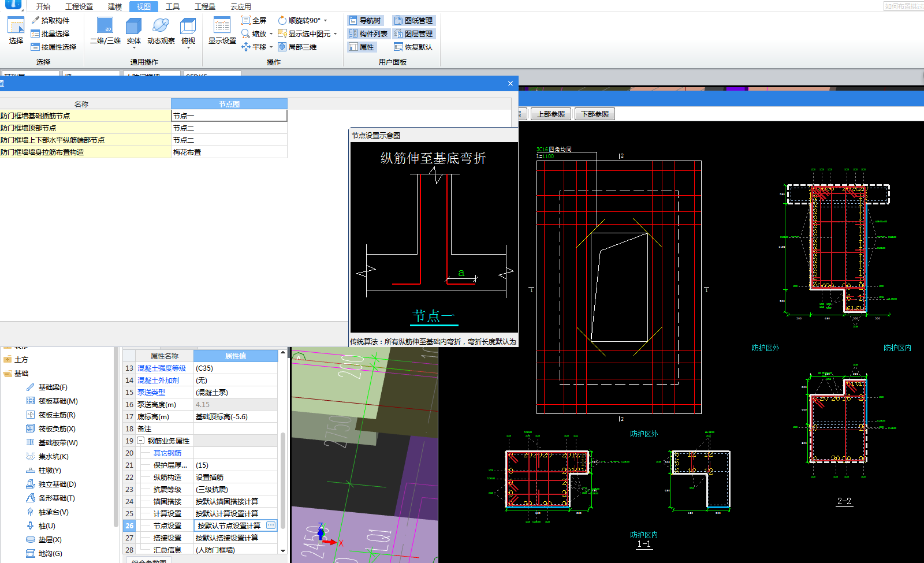
Task: Click the 顺旋转90° rotate icon
Action: (282, 20)
